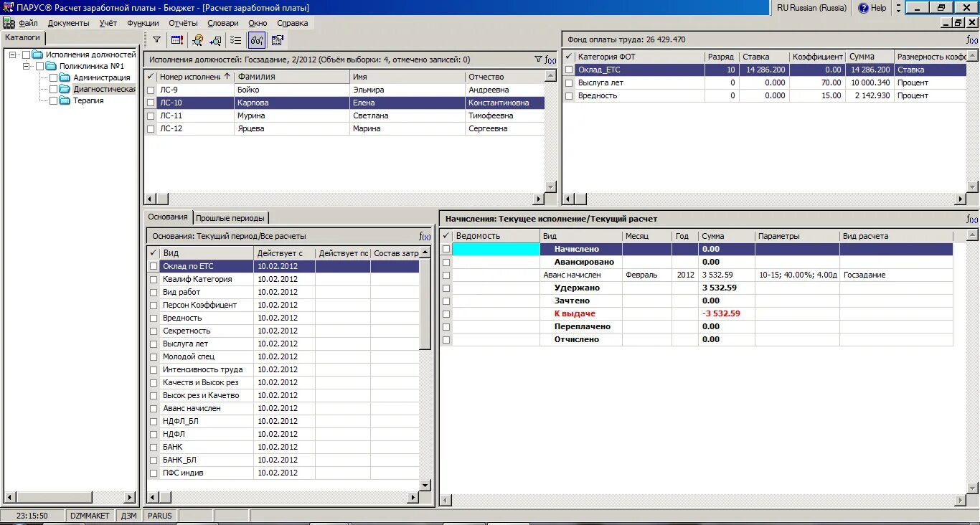Click the properties form toolbar icon
This screenshot has height=525, width=980.
coord(277,40)
